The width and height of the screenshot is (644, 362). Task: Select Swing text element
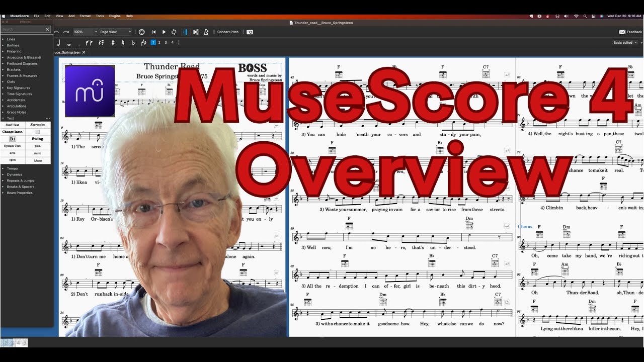click(38, 139)
